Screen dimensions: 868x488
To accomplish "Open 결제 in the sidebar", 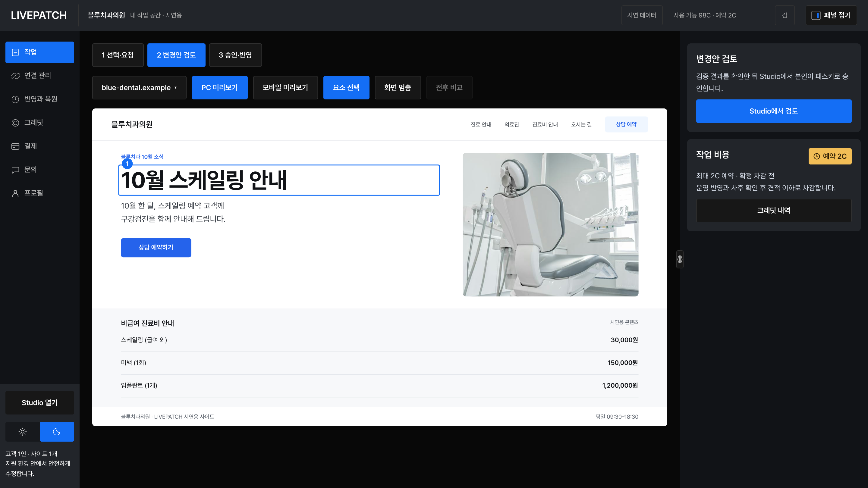I will 40,146.
